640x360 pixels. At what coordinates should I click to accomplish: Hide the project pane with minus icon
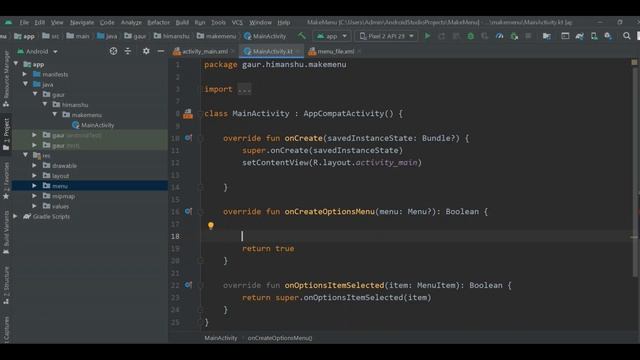(161, 51)
